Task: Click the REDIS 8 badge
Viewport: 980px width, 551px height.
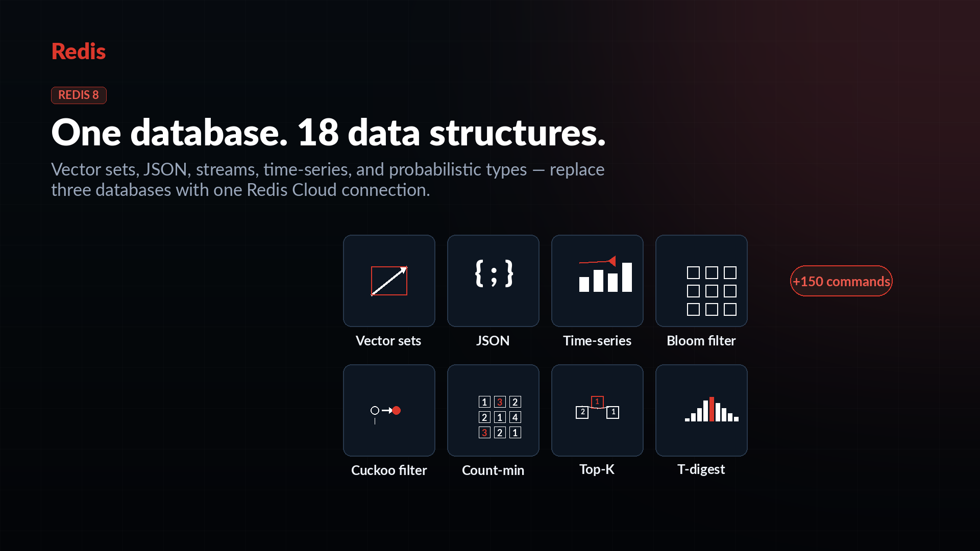Action: point(79,95)
